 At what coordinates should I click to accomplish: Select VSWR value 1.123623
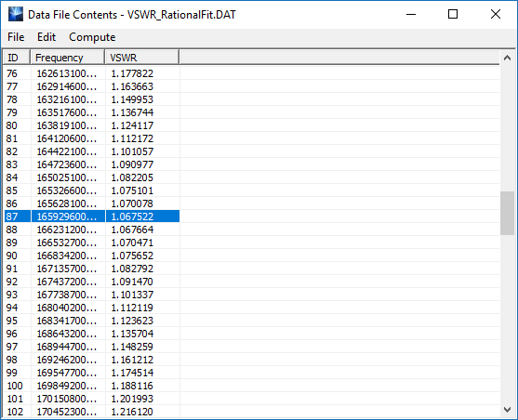(132, 321)
